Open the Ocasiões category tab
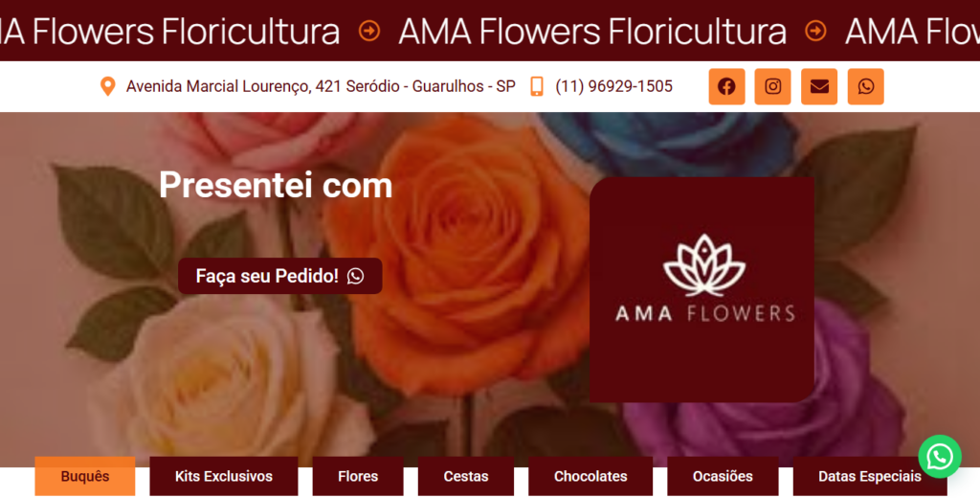The width and height of the screenshot is (980, 498). click(723, 476)
